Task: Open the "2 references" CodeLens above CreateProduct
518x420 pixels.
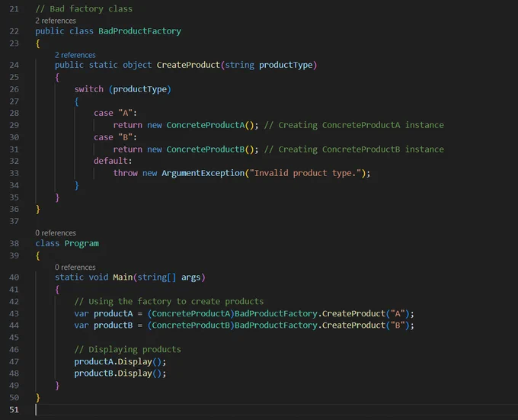Action: tap(75, 55)
